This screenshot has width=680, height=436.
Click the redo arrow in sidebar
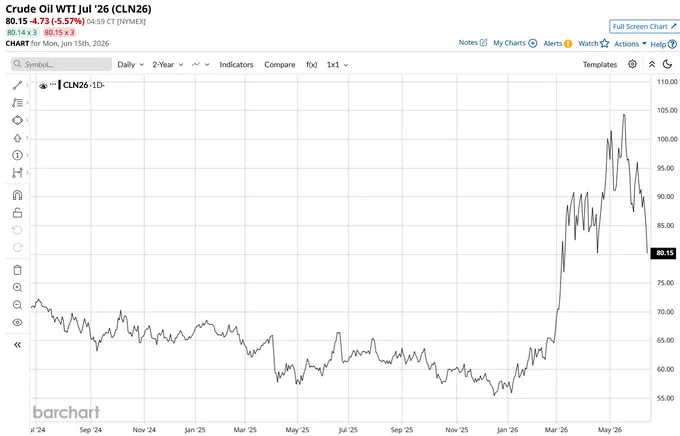tap(17, 247)
